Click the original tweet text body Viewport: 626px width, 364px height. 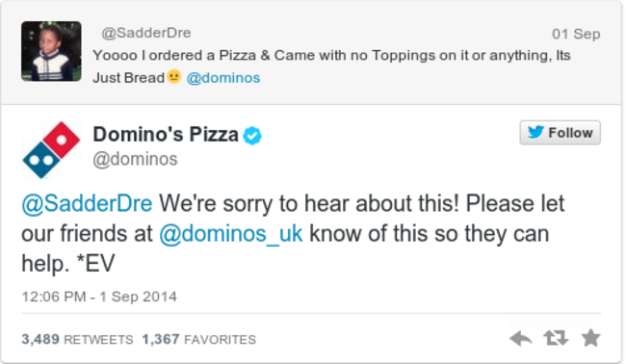331,66
